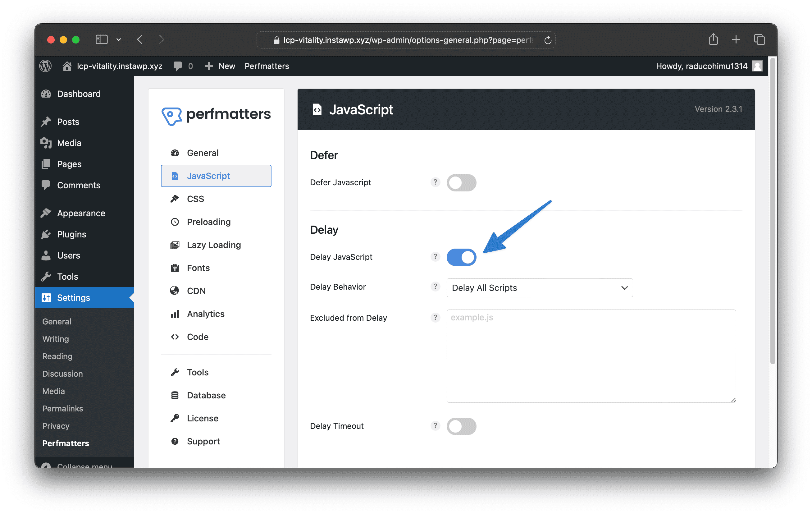Screen dimensions: 812x514
Task: Click the Safari share icon
Action: pos(713,40)
